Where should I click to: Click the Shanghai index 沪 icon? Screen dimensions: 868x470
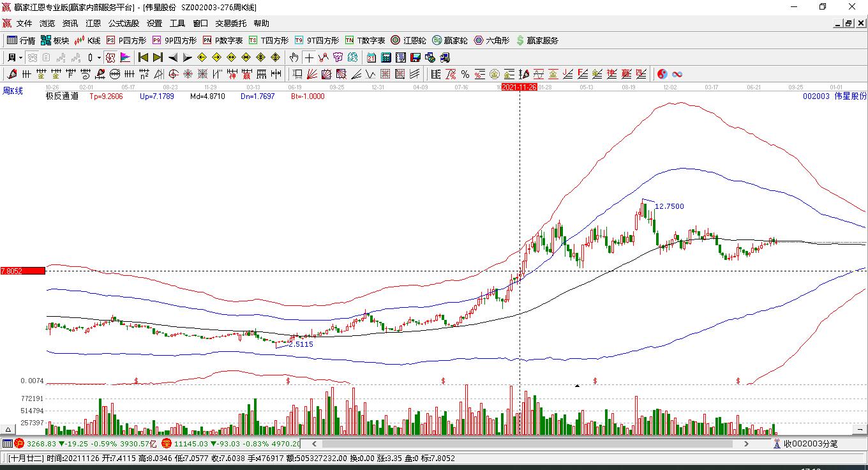coord(19,444)
